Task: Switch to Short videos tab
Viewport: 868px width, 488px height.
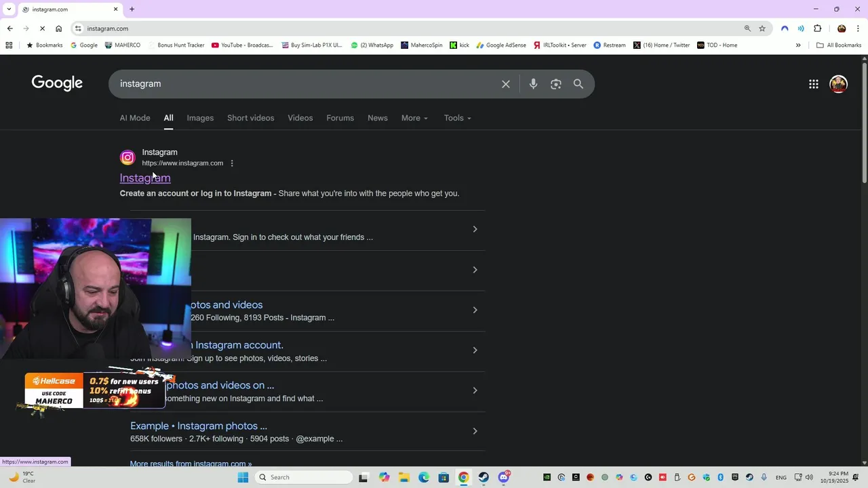Action: (x=251, y=118)
